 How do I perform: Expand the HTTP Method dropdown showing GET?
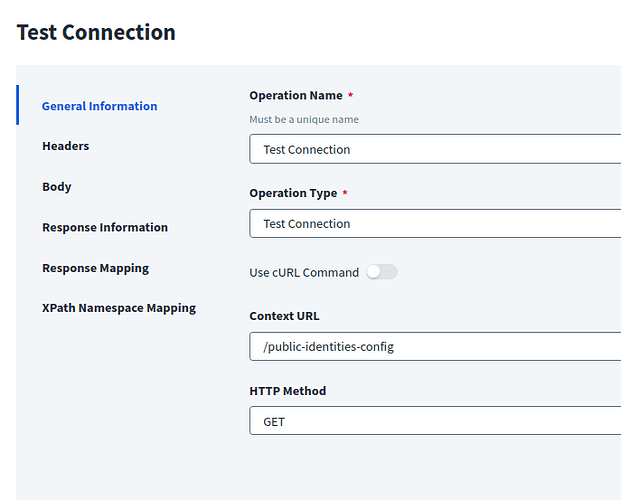coord(434,422)
